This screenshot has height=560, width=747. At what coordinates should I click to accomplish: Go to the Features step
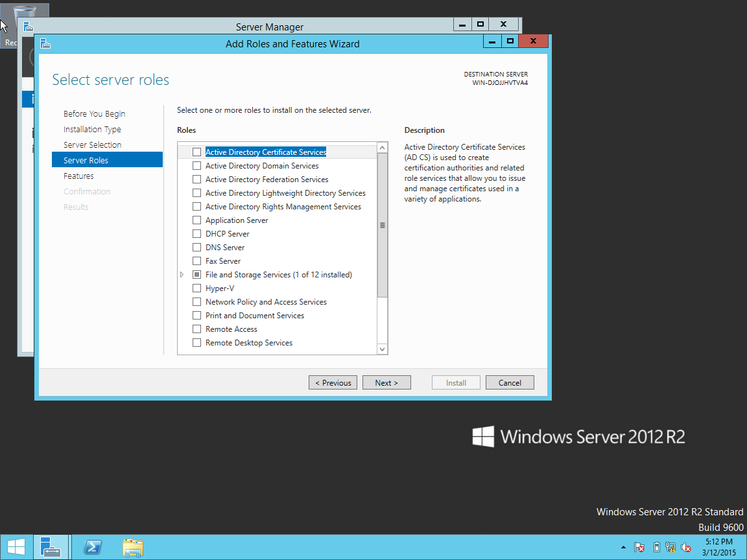(78, 176)
